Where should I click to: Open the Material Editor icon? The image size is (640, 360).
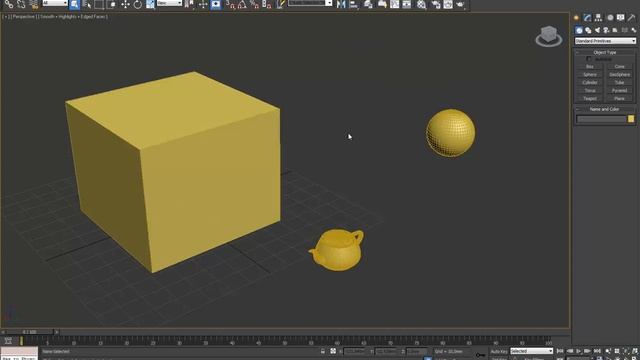pos(421,4)
